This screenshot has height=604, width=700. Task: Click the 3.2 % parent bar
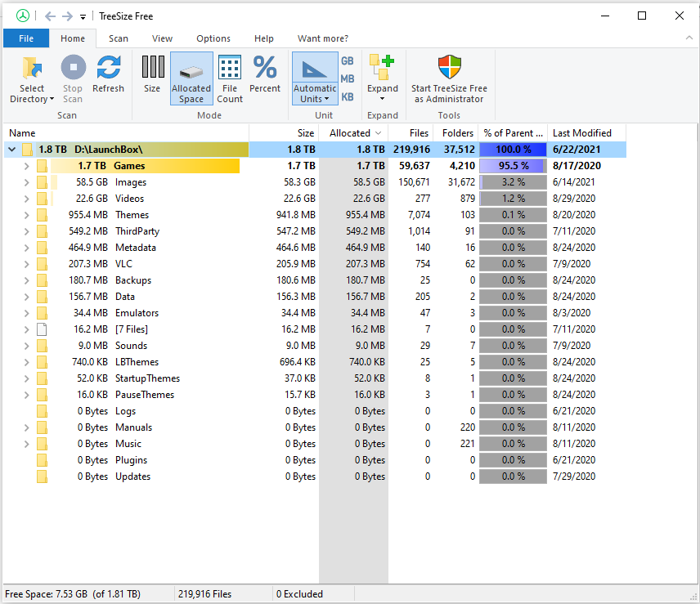[513, 182]
